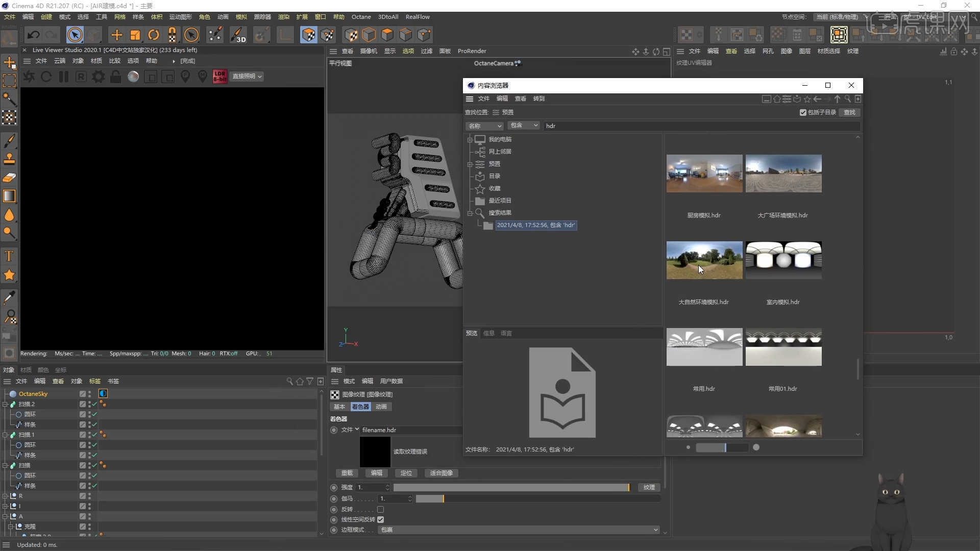
Task: Select the cube primitive tool
Action: click(x=369, y=35)
